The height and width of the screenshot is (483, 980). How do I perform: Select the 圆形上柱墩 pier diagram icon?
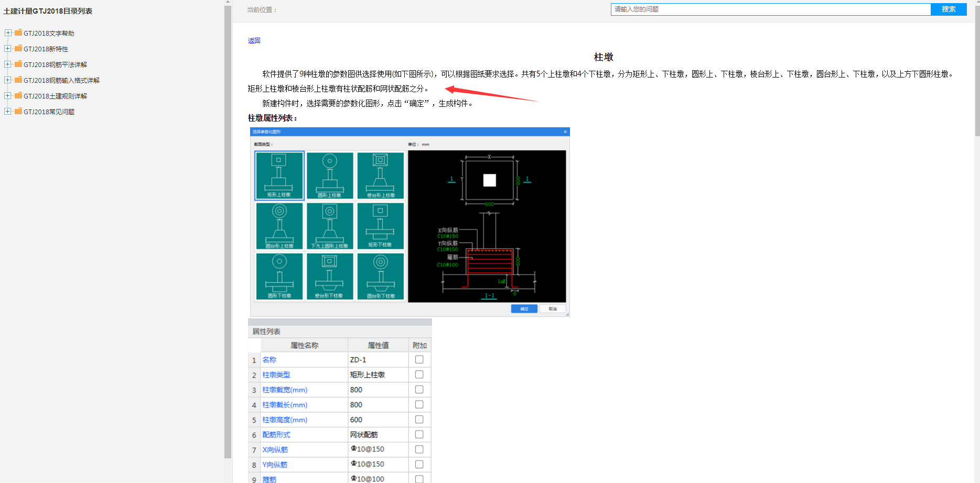[330, 175]
